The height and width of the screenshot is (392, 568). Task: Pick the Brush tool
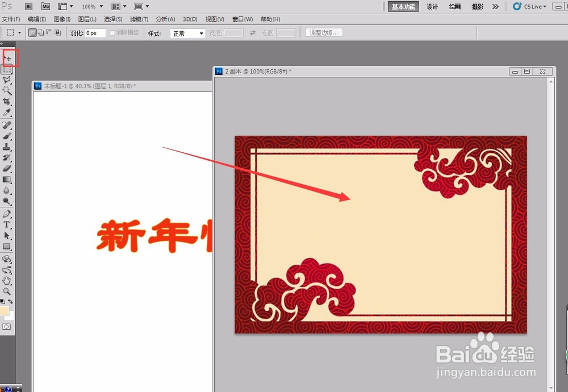pos(8,136)
